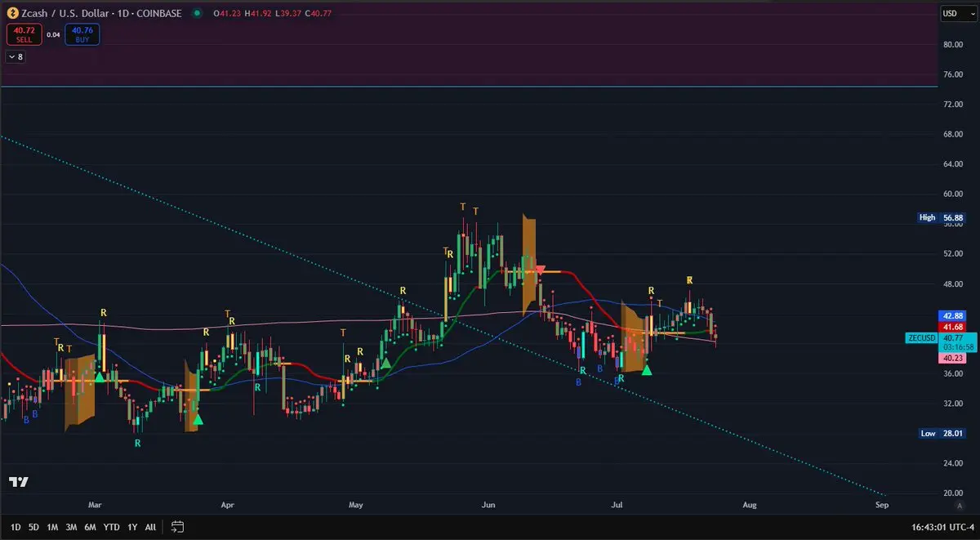The width and height of the screenshot is (980, 540).
Task: Click the pink 40.23 price axis label
Action: 953,358
